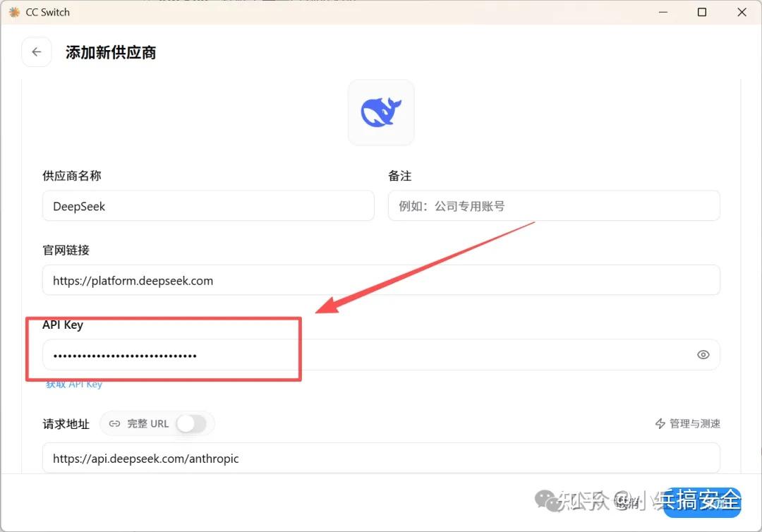This screenshot has width=762, height=532.
Task: Go back with the arrow button
Action: (x=37, y=52)
